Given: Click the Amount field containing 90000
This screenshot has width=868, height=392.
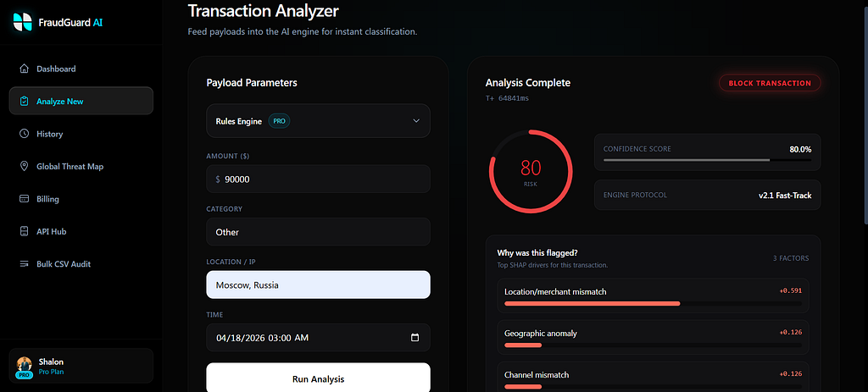Looking at the screenshot, I should pyautogui.click(x=319, y=179).
